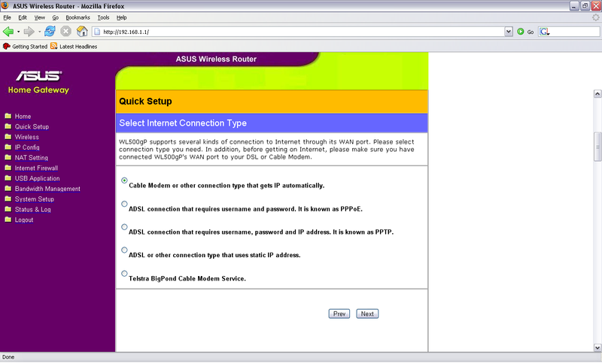602x364 pixels.
Task: Open the Home link in sidebar
Action: pyautogui.click(x=23, y=117)
